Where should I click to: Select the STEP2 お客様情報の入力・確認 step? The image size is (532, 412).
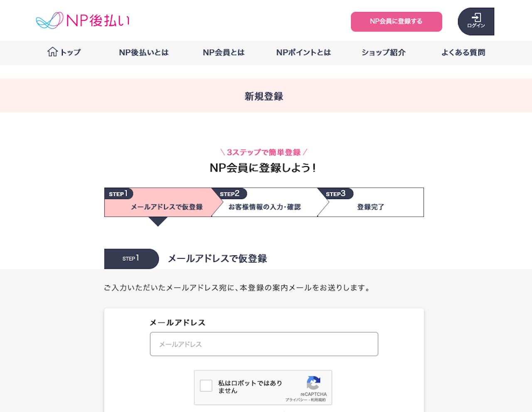click(x=264, y=206)
